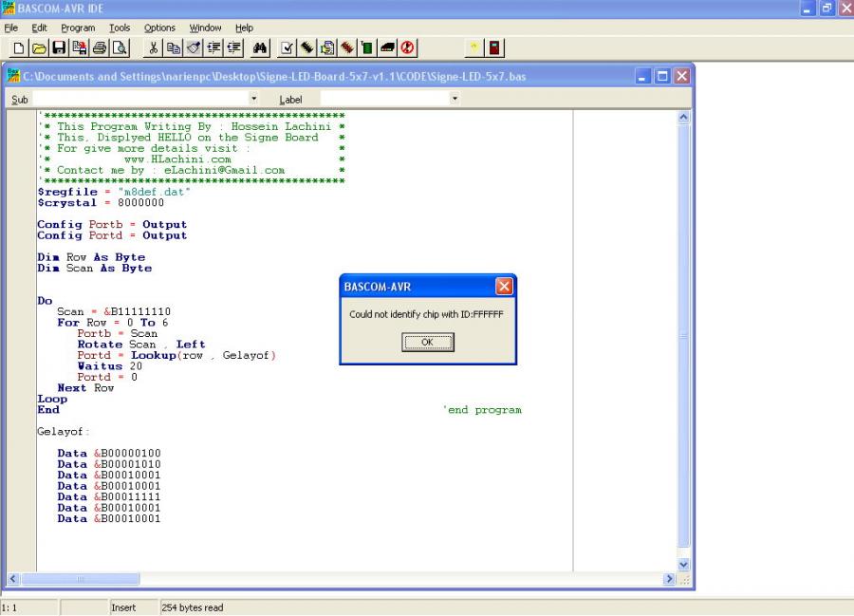Expand the Sub dropdown list

coord(253,99)
